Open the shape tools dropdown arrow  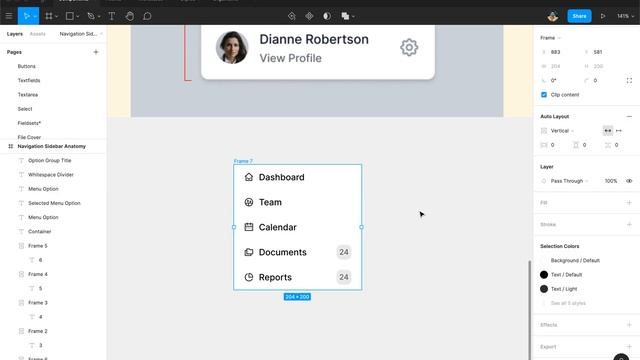pyautogui.click(x=78, y=17)
